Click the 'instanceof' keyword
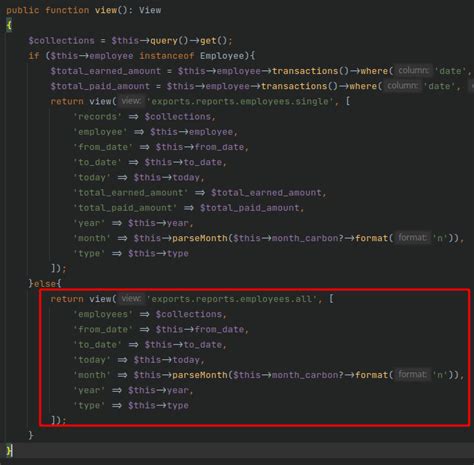This screenshot has height=465, width=474. [167, 56]
